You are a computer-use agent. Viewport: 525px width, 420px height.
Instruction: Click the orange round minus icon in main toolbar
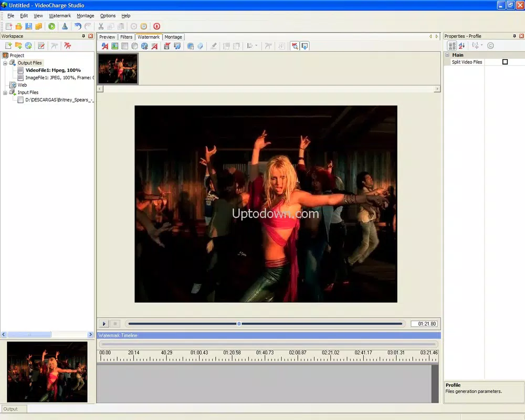(x=144, y=26)
